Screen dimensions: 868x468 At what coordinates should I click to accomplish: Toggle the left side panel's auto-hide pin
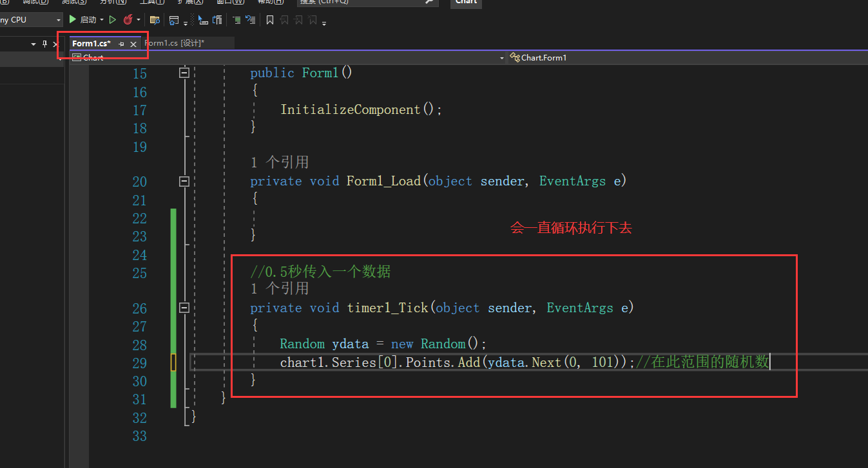point(44,44)
